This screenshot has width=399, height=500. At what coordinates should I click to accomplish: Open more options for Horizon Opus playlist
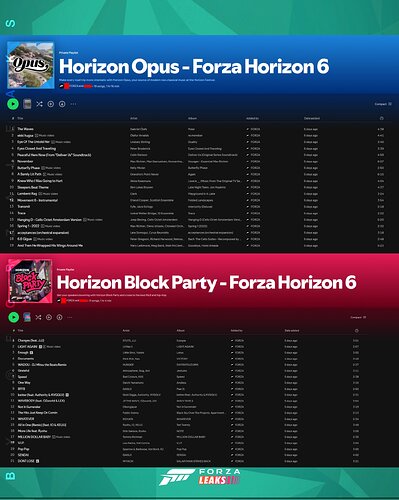click(x=73, y=104)
